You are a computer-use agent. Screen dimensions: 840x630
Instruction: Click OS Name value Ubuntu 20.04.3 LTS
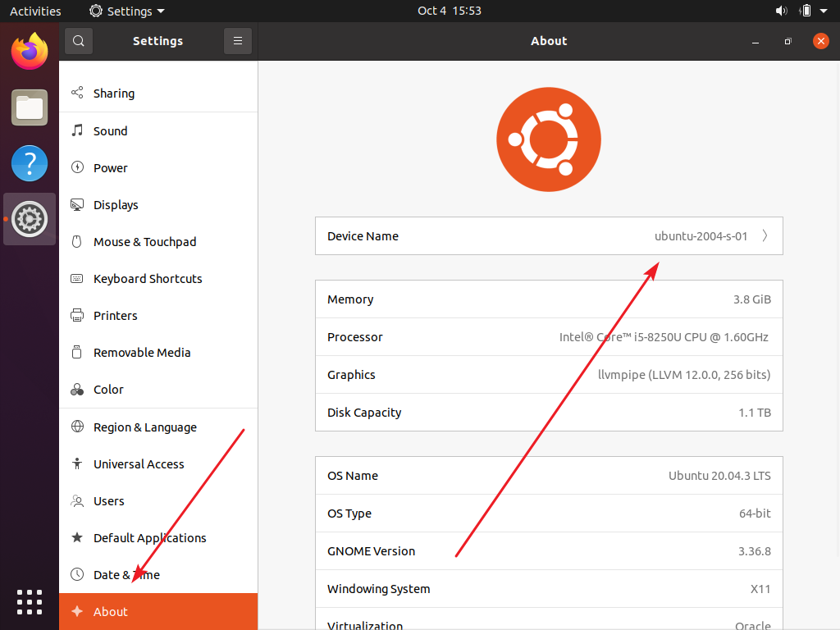(x=719, y=476)
